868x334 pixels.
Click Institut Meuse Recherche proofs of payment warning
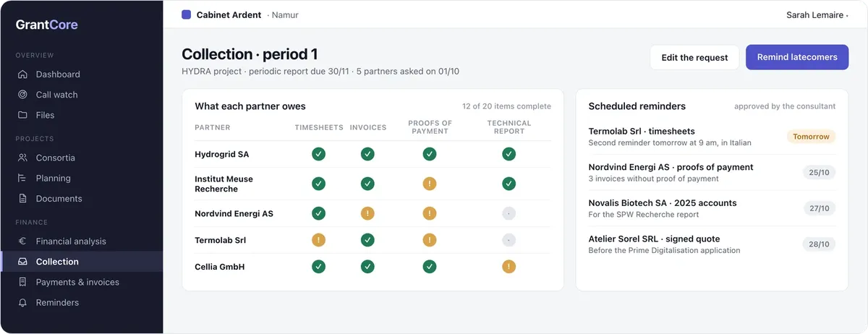[x=430, y=184]
